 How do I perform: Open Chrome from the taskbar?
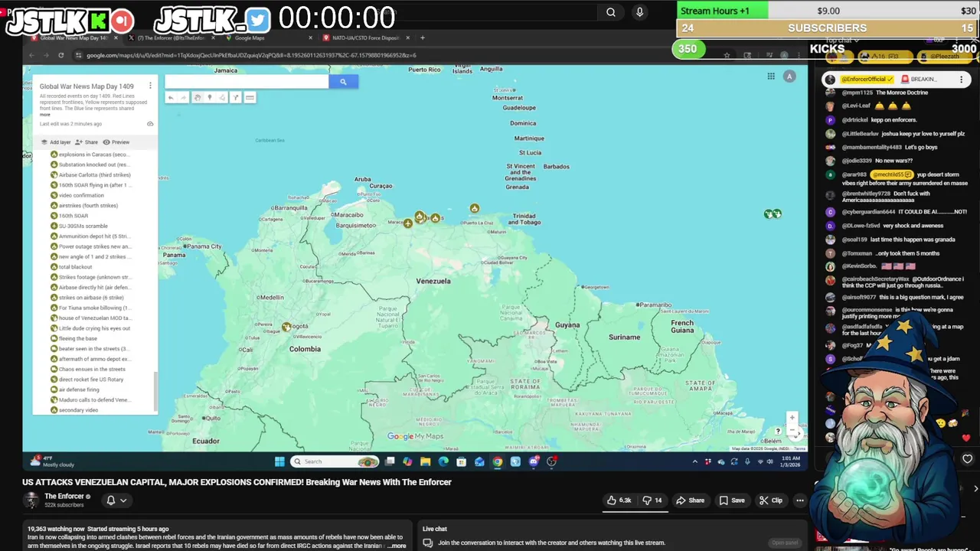click(x=497, y=461)
